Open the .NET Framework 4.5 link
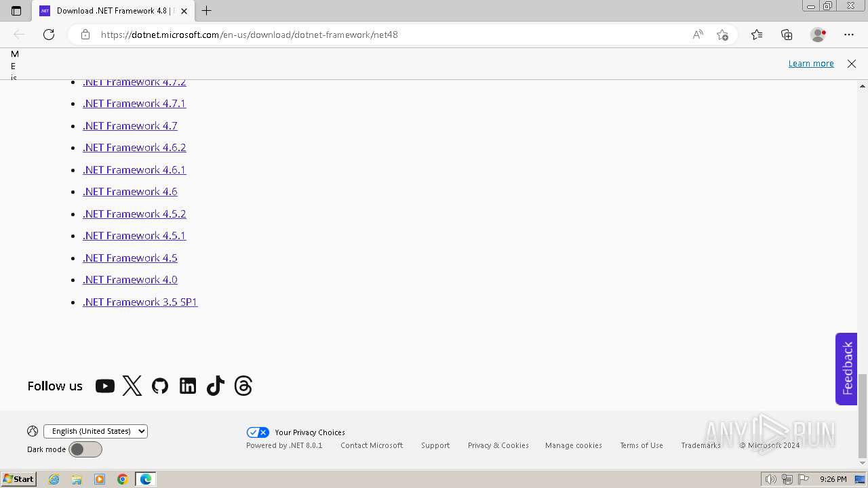This screenshot has height=488, width=868. click(130, 258)
